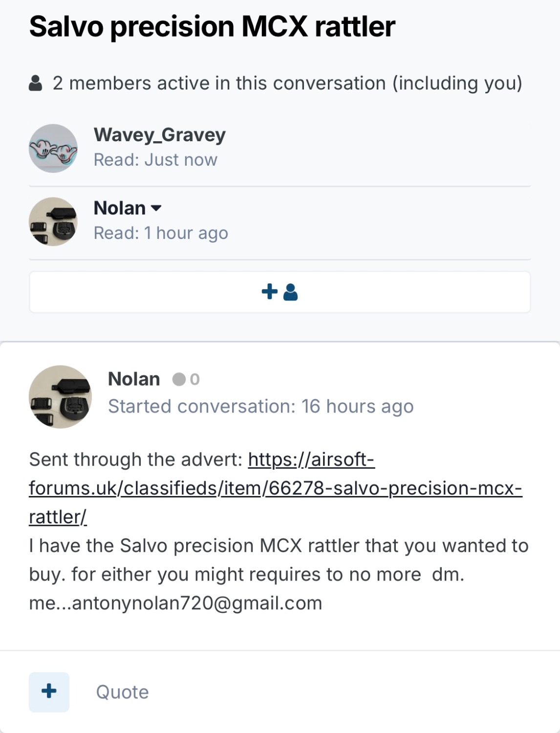Click the grey reputation dot next to Nolan
This screenshot has height=733, width=560.
(x=179, y=379)
